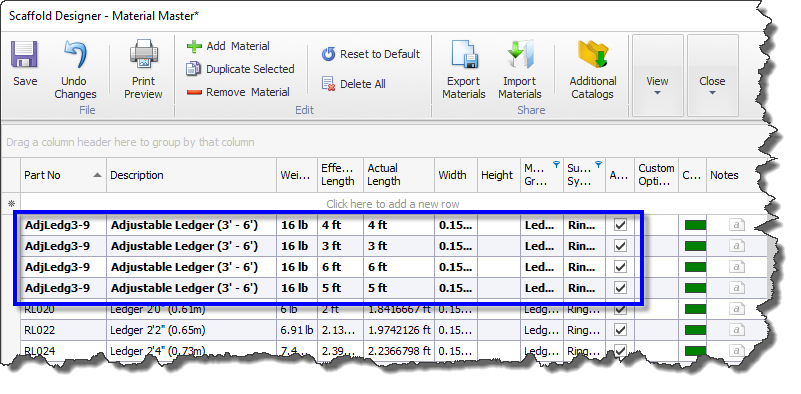Open notes icon for AdjLedg3-9 6 ft row
This screenshot has height=394, width=801.
[x=736, y=267]
